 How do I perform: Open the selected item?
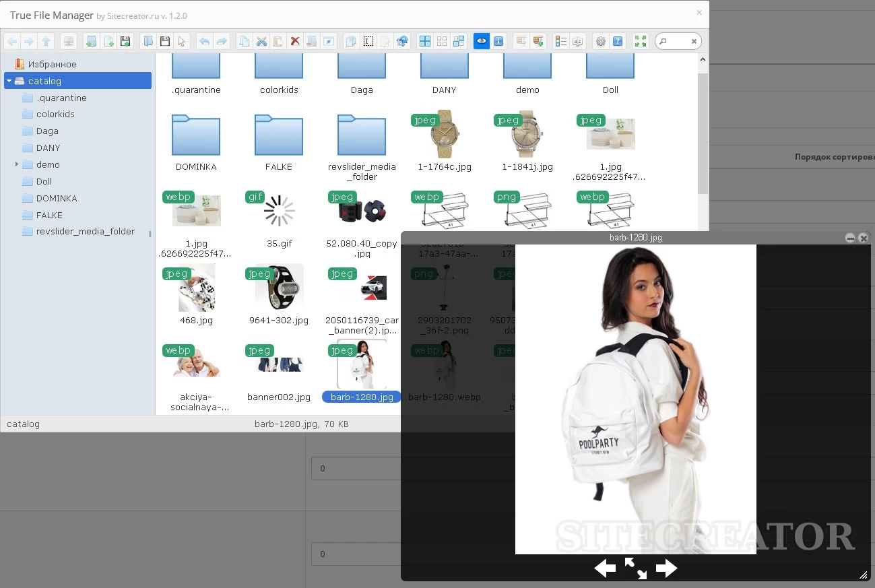click(x=148, y=41)
